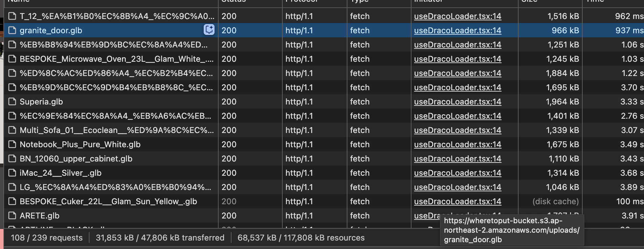Click the 1,884 kB size cell
The width and height of the screenshot is (644, 249).
pyautogui.click(x=562, y=73)
